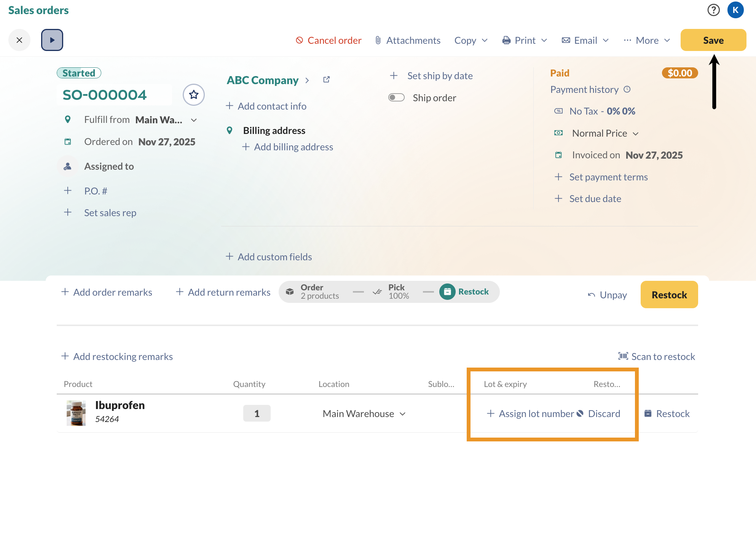756x535 pixels.
Task: Click the Pick 100% progress step
Action: pos(397,291)
